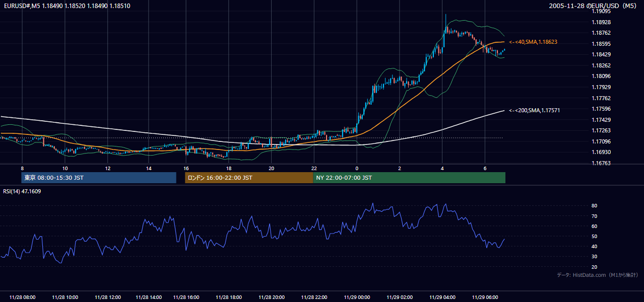Click the 200 SMA label showing 1.17571
The width and height of the screenshot is (644, 302).
coord(534,110)
